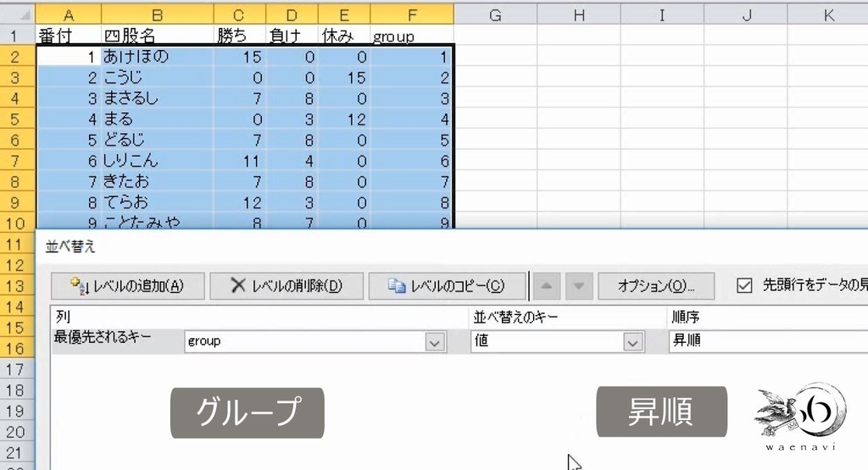This screenshot has height=470, width=868.
Task: Move sort level up with up arrow
Action: click(547, 286)
